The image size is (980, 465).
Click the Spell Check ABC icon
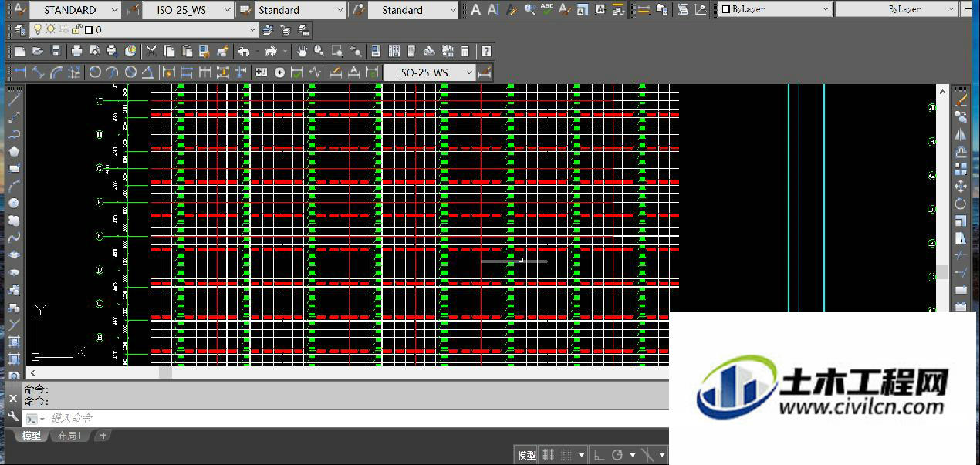[547, 10]
